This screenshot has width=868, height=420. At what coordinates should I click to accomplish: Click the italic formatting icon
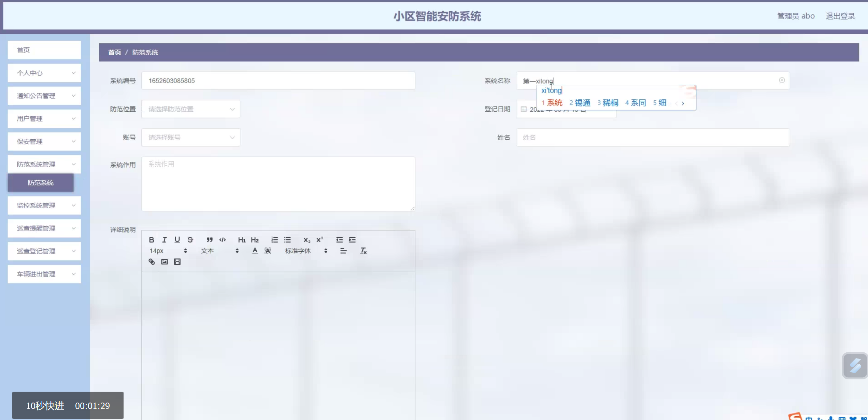coord(164,240)
